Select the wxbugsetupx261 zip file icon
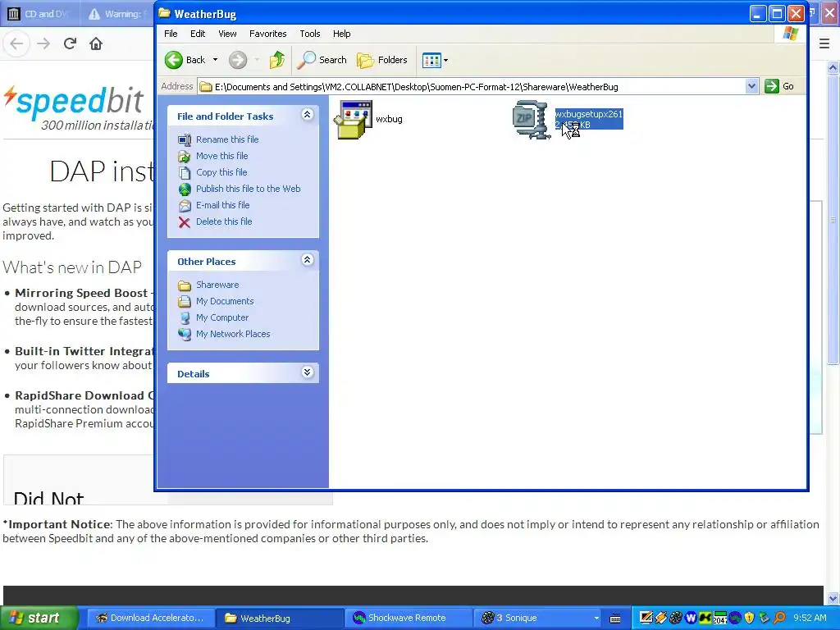 pyautogui.click(x=531, y=120)
